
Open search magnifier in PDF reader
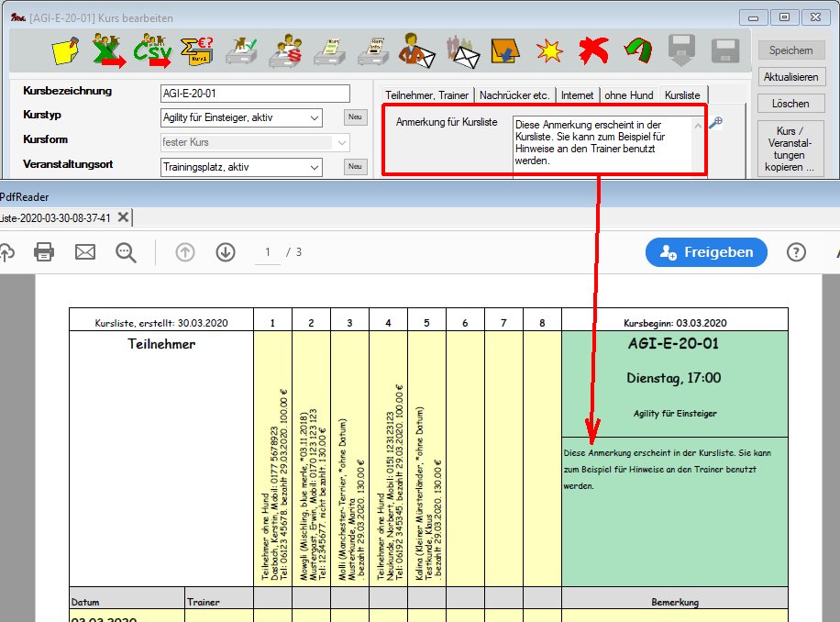click(126, 252)
